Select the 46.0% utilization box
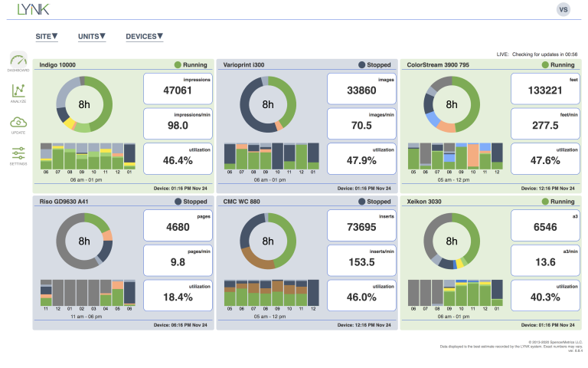Image resolution: width=588 pixels, height=368 pixels. 361,295
